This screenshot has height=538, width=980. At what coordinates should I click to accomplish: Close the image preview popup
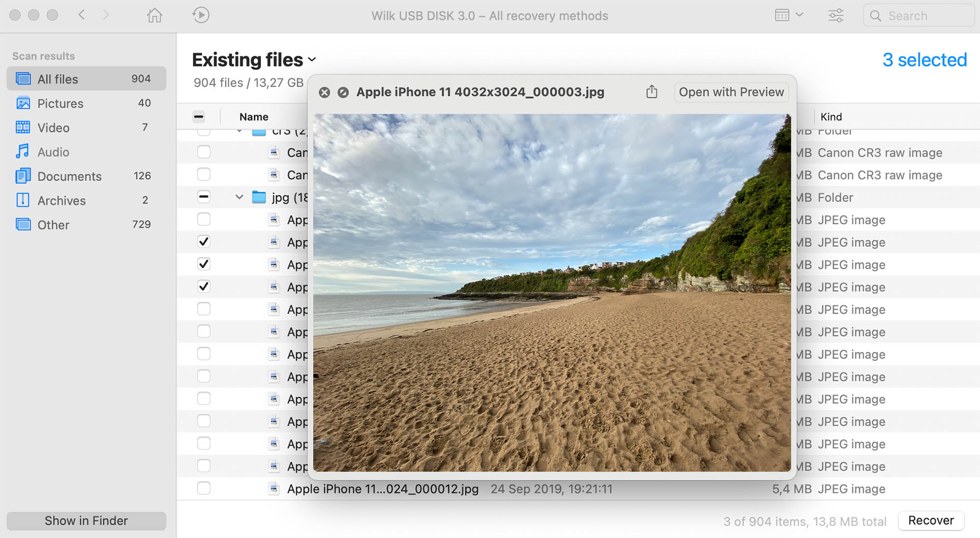point(324,92)
